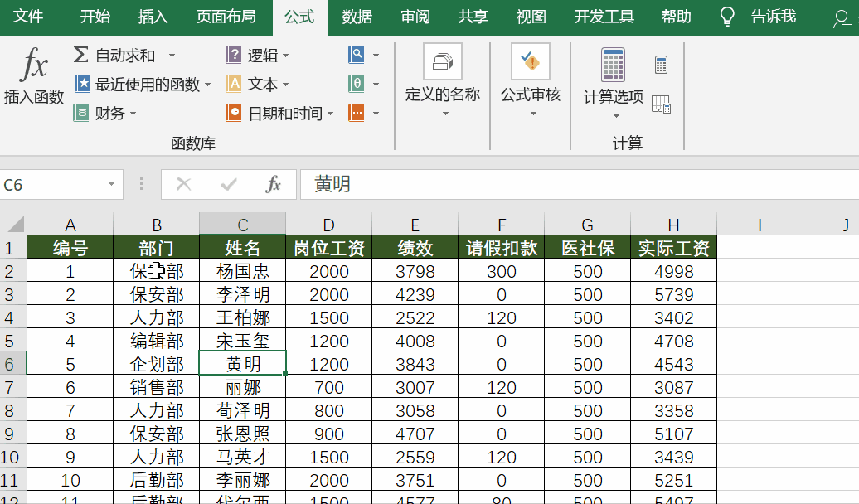
Task: Click the 财务 functions icon
Action: click(x=82, y=113)
